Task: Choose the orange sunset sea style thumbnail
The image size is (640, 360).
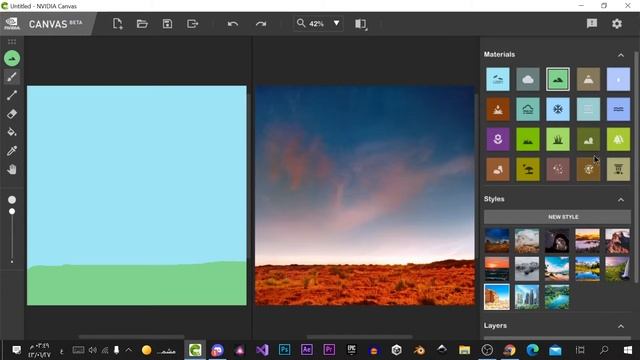Action: click(x=497, y=269)
